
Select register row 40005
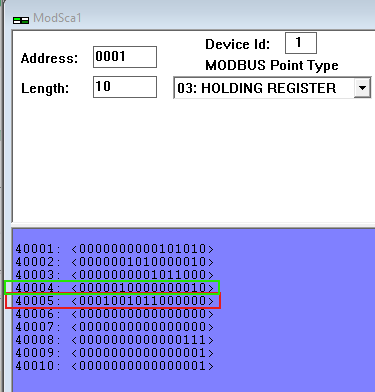[x=114, y=301]
